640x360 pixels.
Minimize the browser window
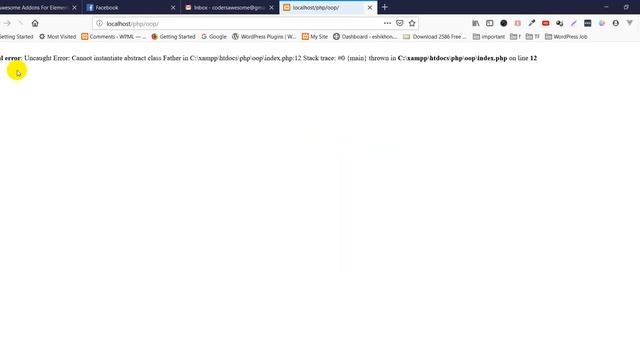pyautogui.click(x=606, y=7)
